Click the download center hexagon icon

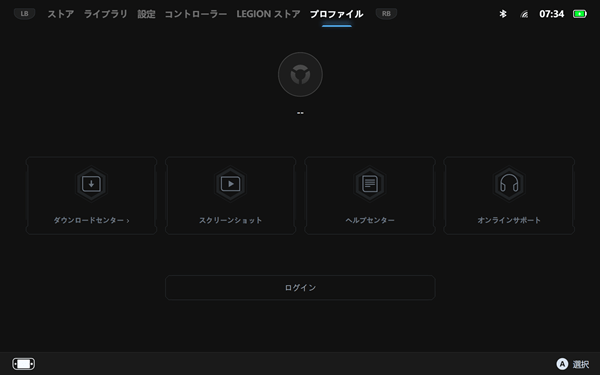[91, 184]
